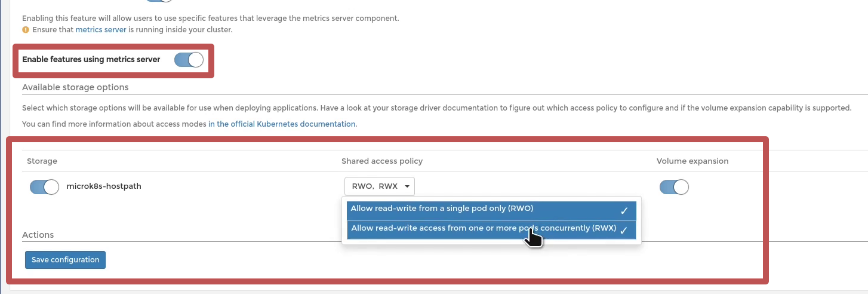The width and height of the screenshot is (868, 294).
Task: Click the Enable features using metrics server label
Action: 91,59
